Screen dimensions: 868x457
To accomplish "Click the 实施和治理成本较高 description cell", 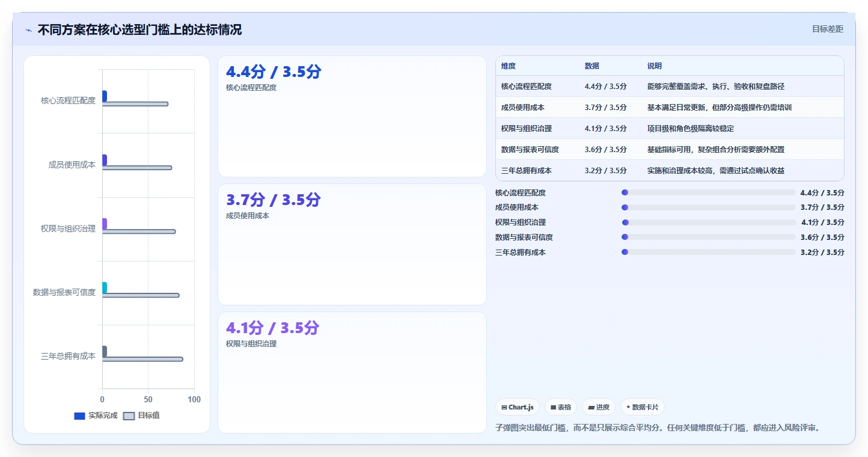I will coord(716,171).
